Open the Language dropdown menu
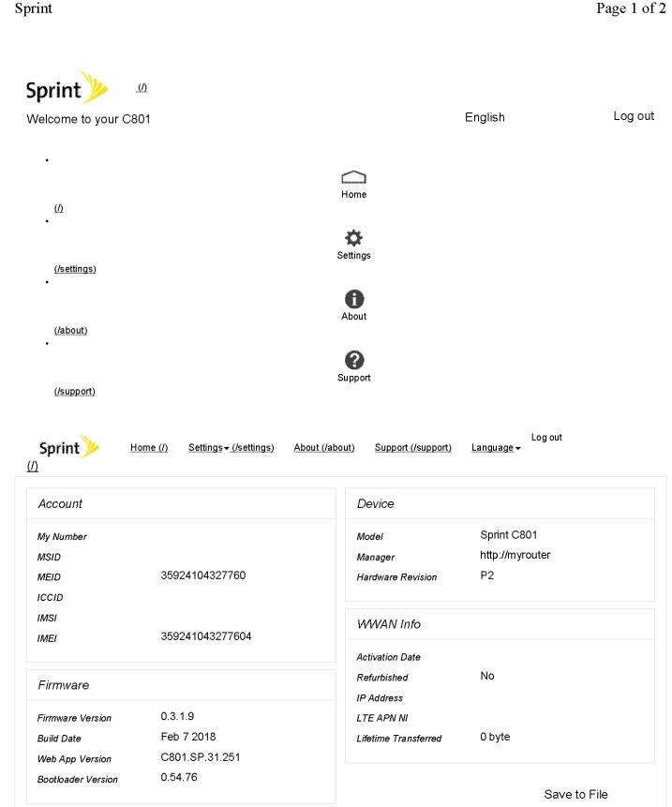This screenshot has height=807, width=672. coord(496,448)
